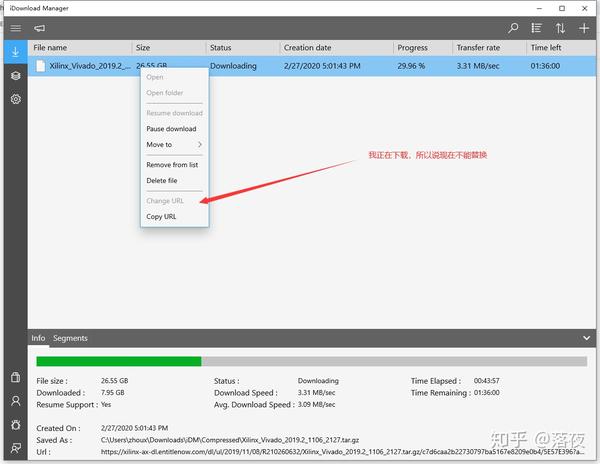Open the stacked layers sidebar icon

(15, 75)
